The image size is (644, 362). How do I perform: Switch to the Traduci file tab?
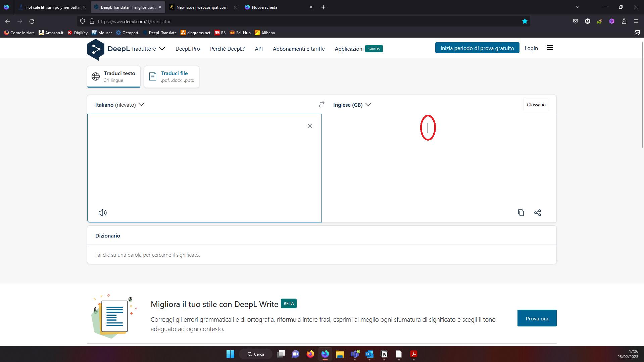pyautogui.click(x=171, y=76)
